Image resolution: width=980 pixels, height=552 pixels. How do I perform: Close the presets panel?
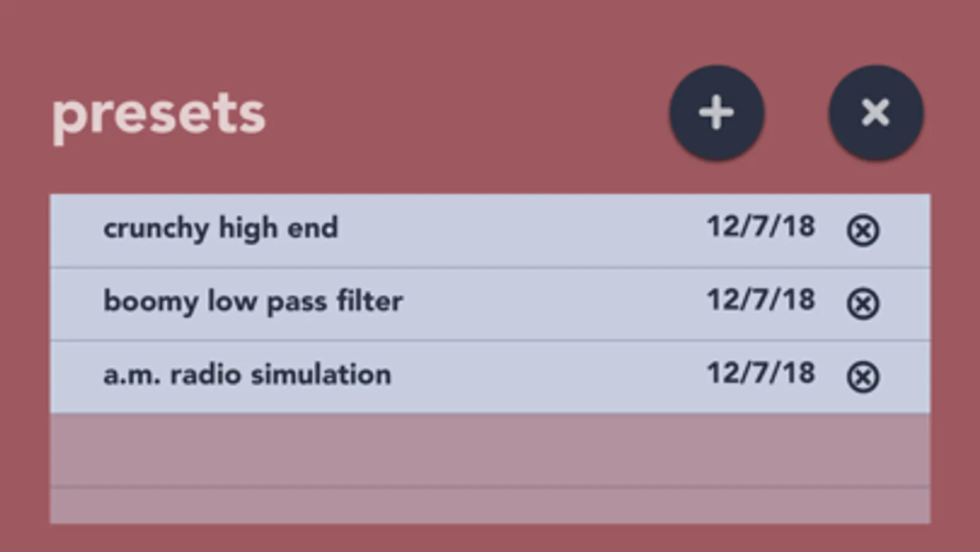click(x=875, y=113)
